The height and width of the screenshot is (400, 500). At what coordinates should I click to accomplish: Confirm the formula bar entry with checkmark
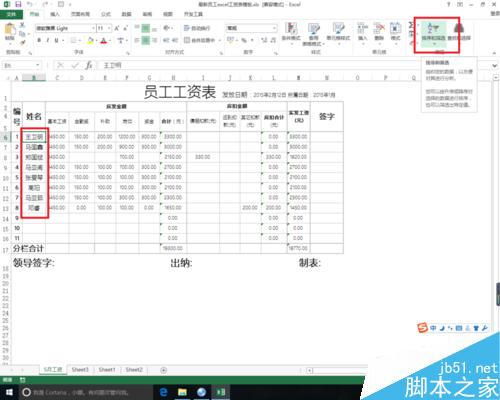pyautogui.click(x=75, y=65)
